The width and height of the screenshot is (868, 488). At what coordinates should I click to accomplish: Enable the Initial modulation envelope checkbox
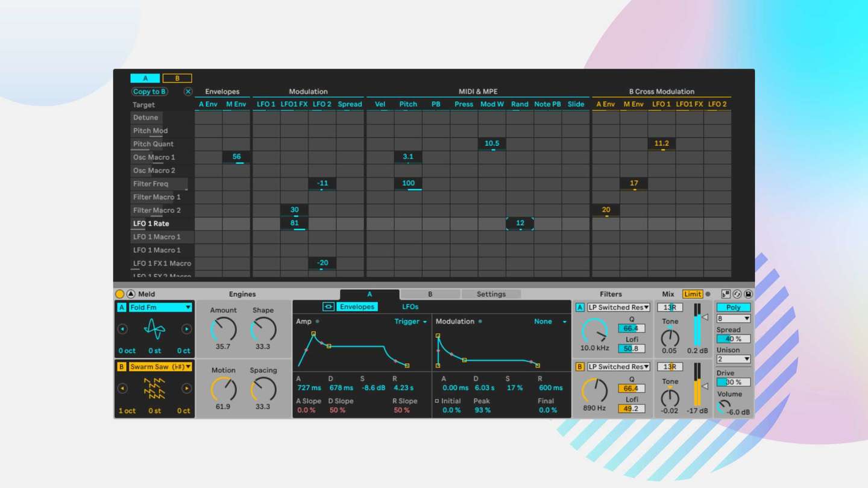click(437, 401)
